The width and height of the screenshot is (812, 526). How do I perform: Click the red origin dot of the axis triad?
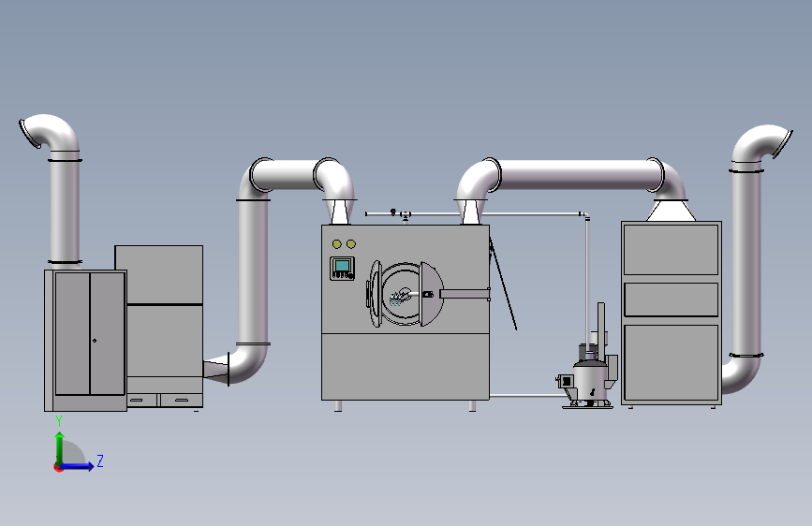click(58, 467)
